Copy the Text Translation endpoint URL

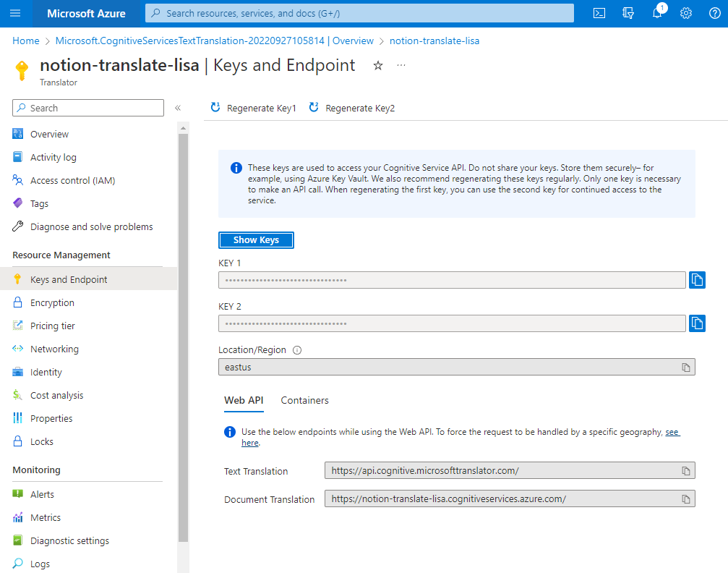click(686, 471)
